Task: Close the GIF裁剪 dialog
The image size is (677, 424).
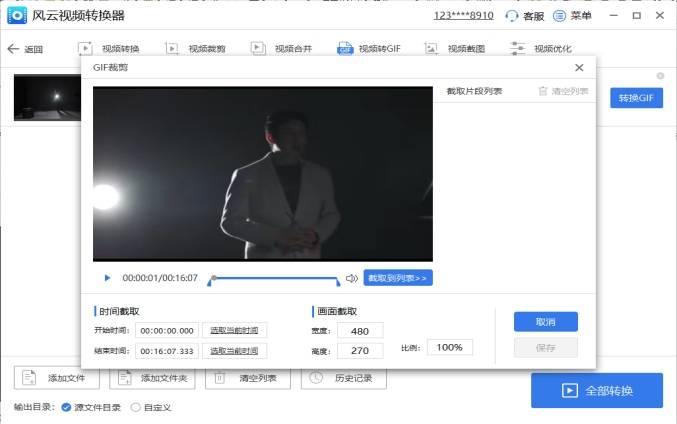Action: click(x=579, y=67)
